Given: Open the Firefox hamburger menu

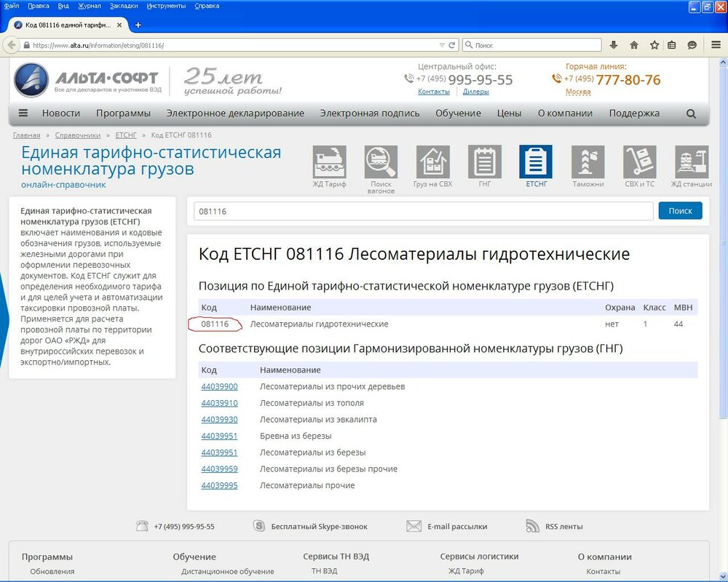Looking at the screenshot, I should pyautogui.click(x=716, y=45).
